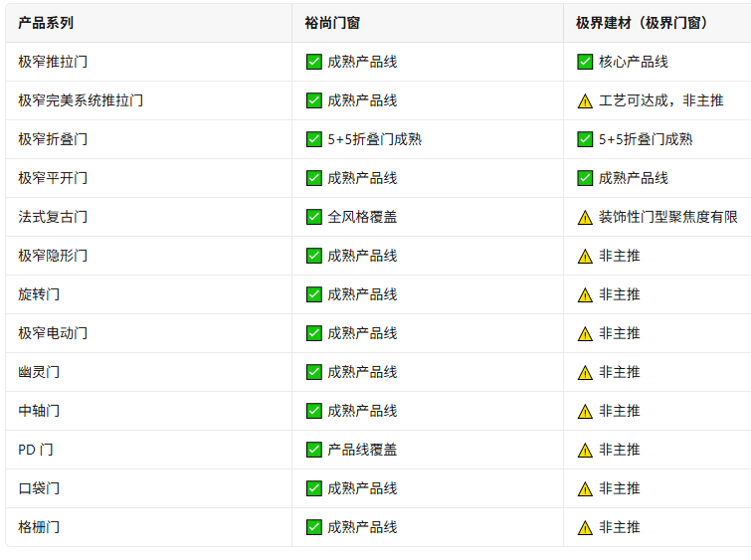Screen dimensions: 751x560
Task: Click the 格栅门 row label
Action: 39,527
